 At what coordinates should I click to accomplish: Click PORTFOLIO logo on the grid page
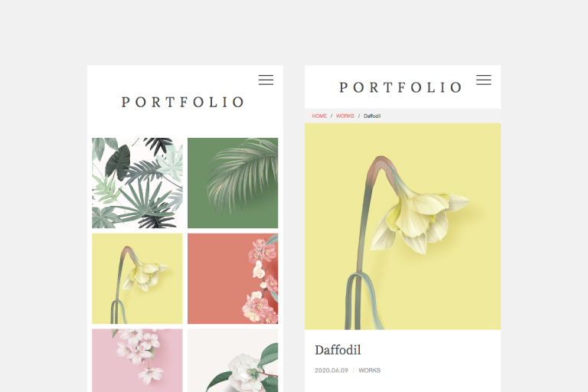[x=183, y=102]
